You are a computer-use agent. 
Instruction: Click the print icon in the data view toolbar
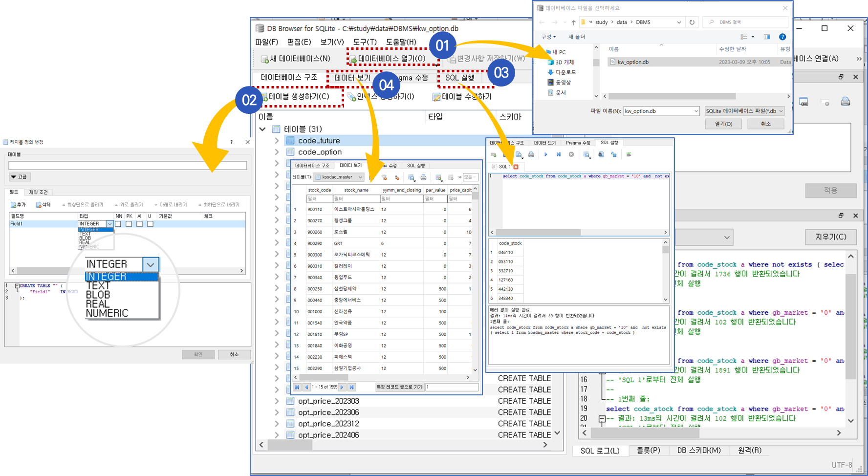pyautogui.click(x=423, y=177)
